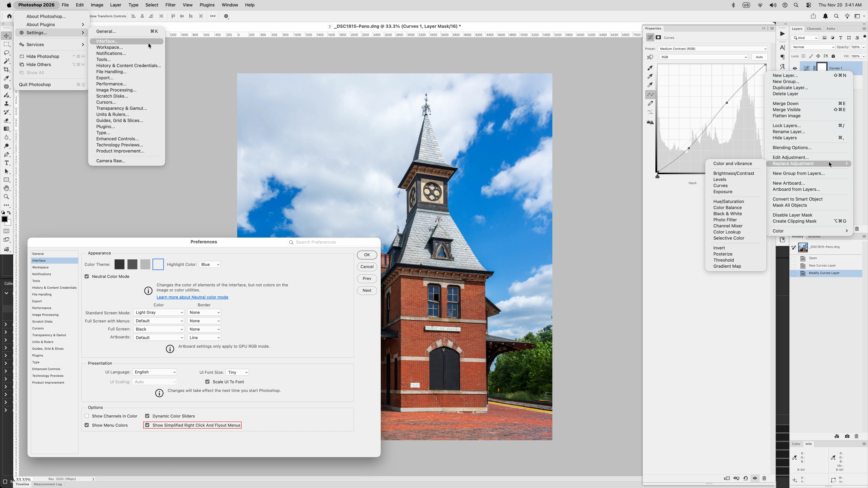Click the on-image targeted adjustment hand icon
This screenshot has height=488, width=868.
tap(650, 57)
